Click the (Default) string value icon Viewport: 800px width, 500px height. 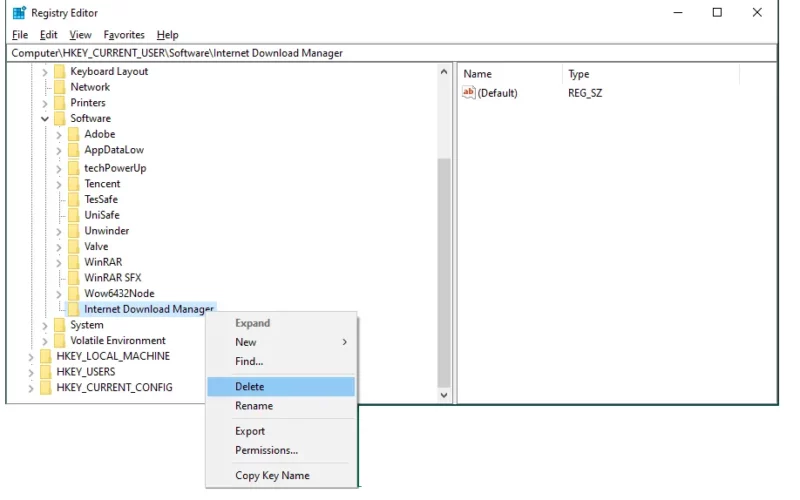click(468, 92)
